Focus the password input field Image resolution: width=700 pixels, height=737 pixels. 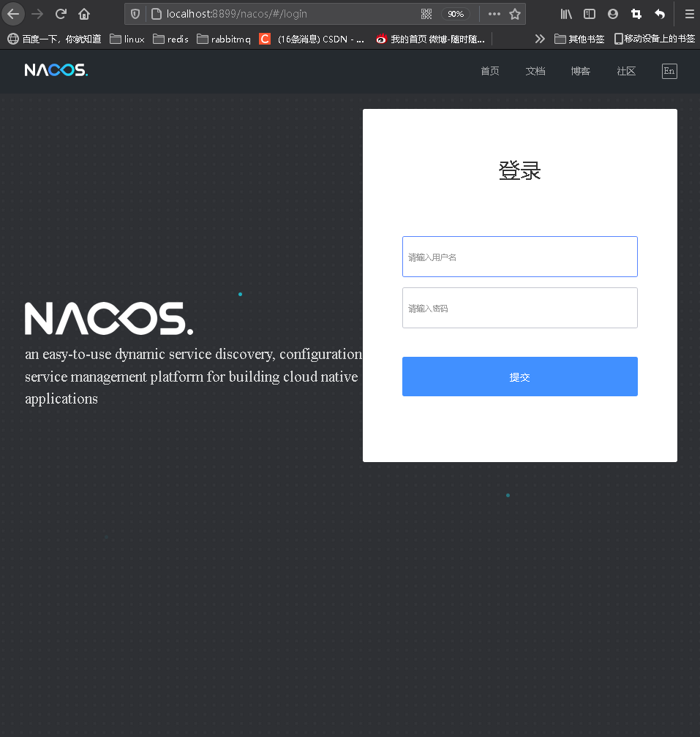pyautogui.click(x=520, y=308)
